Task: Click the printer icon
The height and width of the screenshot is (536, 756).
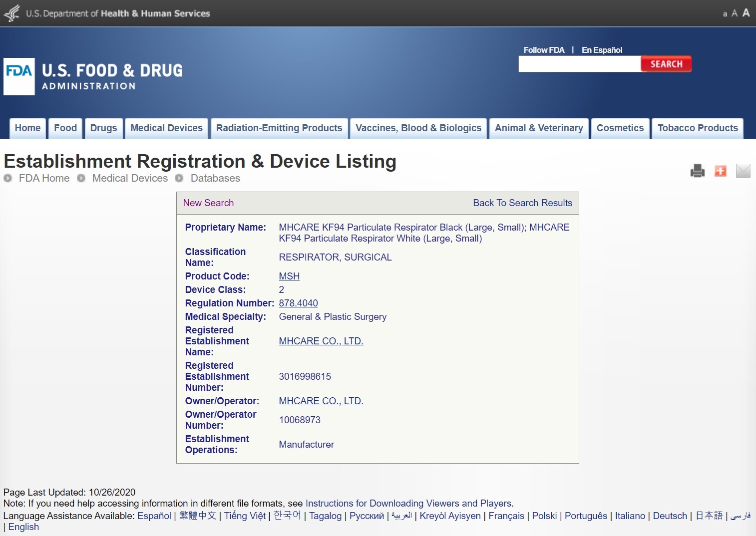Action: (698, 171)
